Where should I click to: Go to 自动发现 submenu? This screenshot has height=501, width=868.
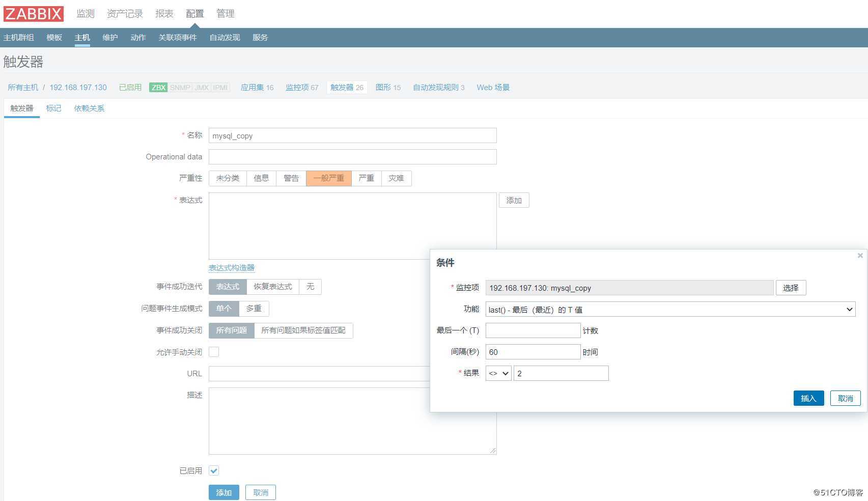tap(225, 38)
